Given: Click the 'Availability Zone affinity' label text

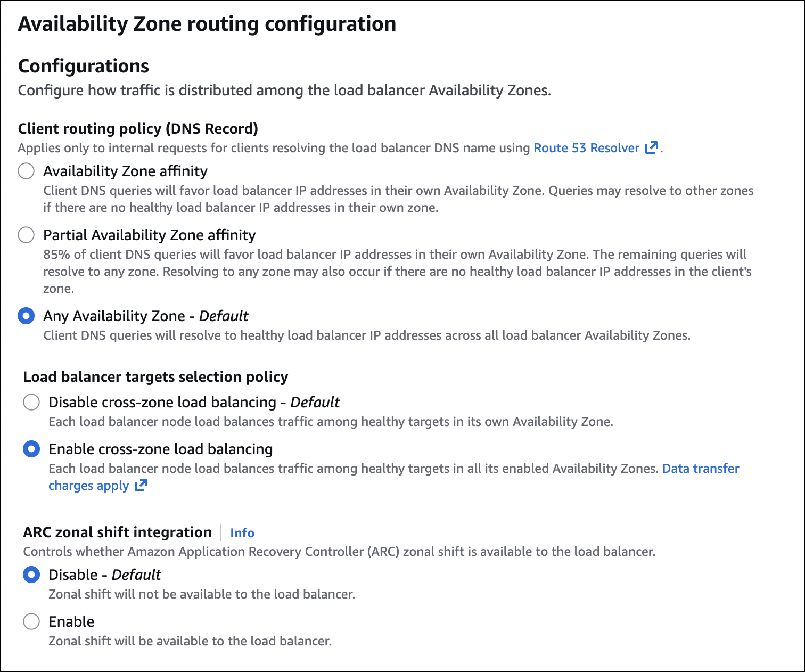Looking at the screenshot, I should pos(125,171).
